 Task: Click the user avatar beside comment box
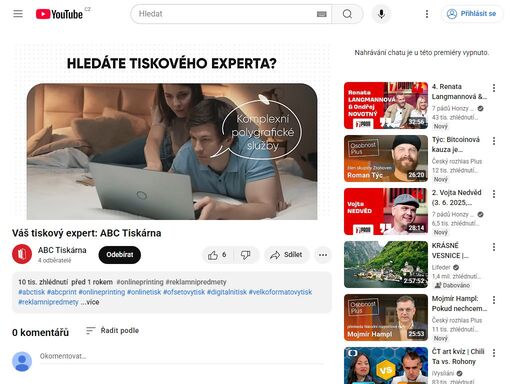(x=22, y=361)
